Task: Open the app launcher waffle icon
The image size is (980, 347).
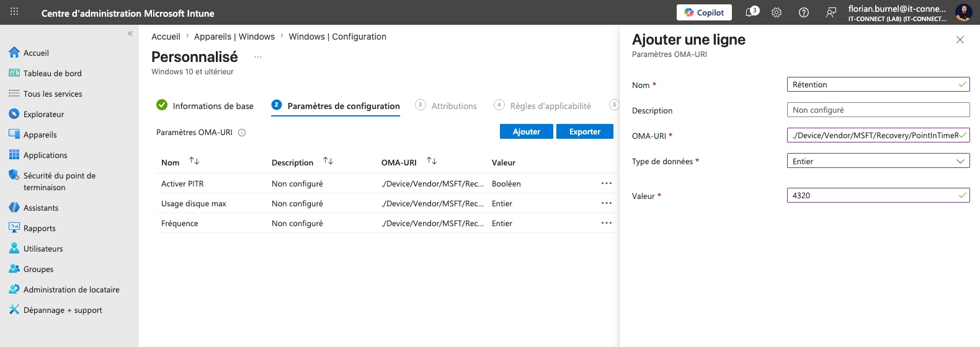Action: coord(14,12)
